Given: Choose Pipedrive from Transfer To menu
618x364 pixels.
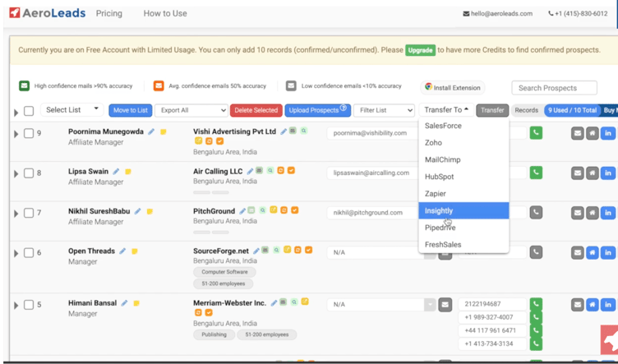Looking at the screenshot, I should (463, 228).
